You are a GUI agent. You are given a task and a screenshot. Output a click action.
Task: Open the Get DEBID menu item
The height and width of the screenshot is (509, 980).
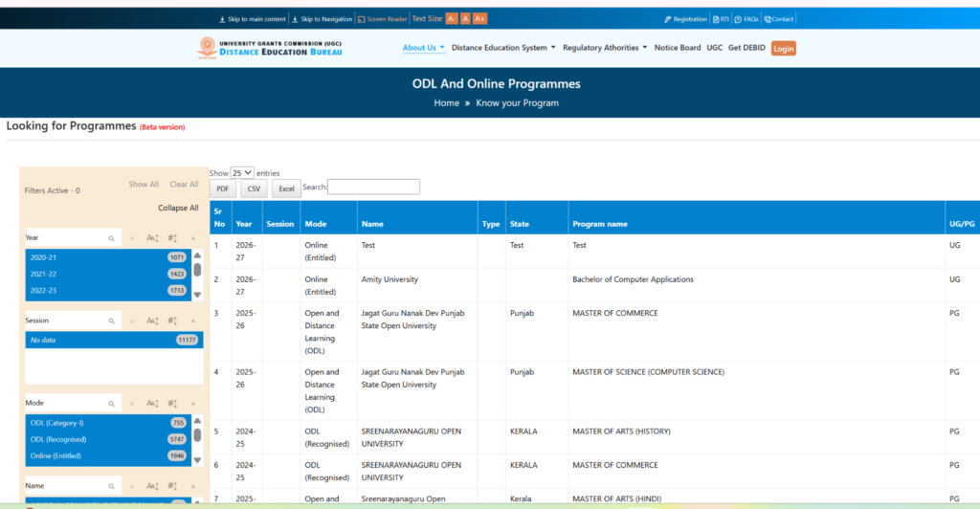746,48
